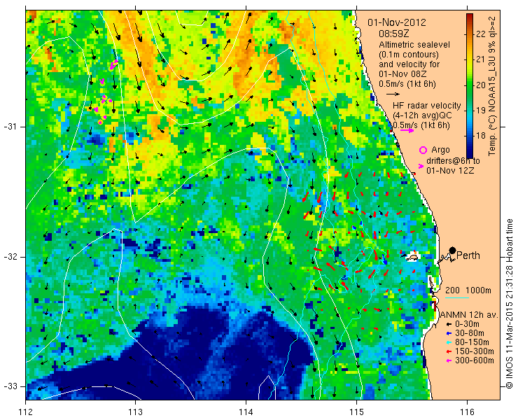Click the 20 label on temperature scale
518x420 pixels.
pyautogui.click(x=481, y=85)
